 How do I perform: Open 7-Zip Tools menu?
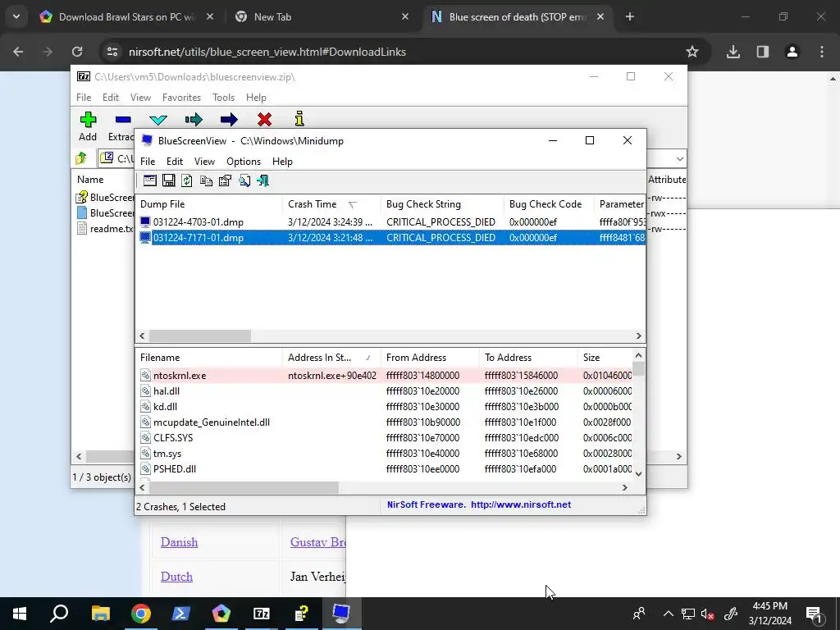coord(223,98)
